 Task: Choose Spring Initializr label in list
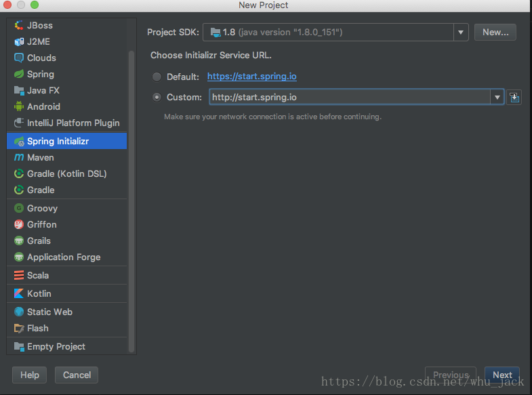58,141
